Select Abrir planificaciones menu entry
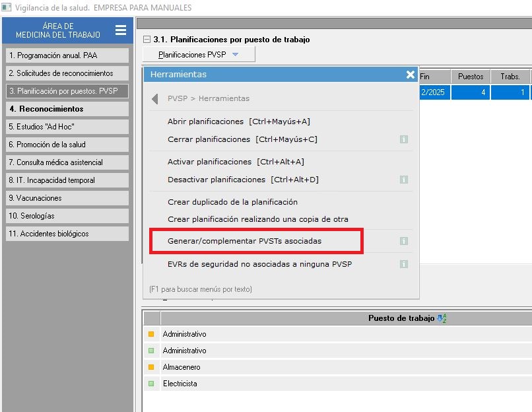The height and width of the screenshot is (412, 532). [238, 121]
